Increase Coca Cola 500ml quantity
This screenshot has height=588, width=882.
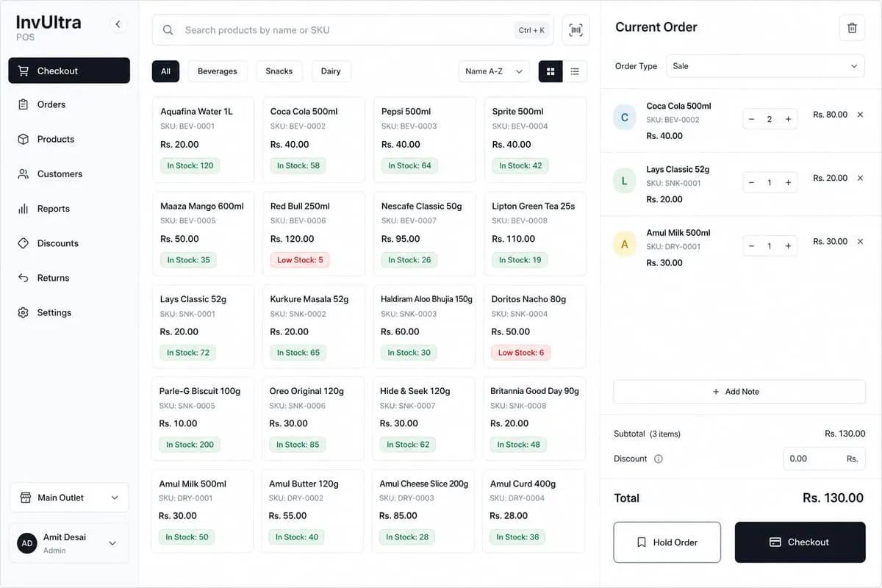click(788, 119)
